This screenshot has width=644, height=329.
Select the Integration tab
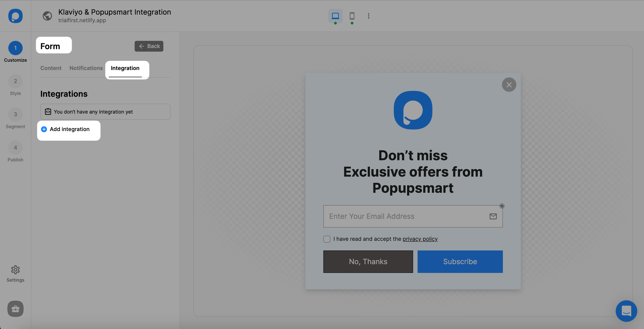point(125,68)
